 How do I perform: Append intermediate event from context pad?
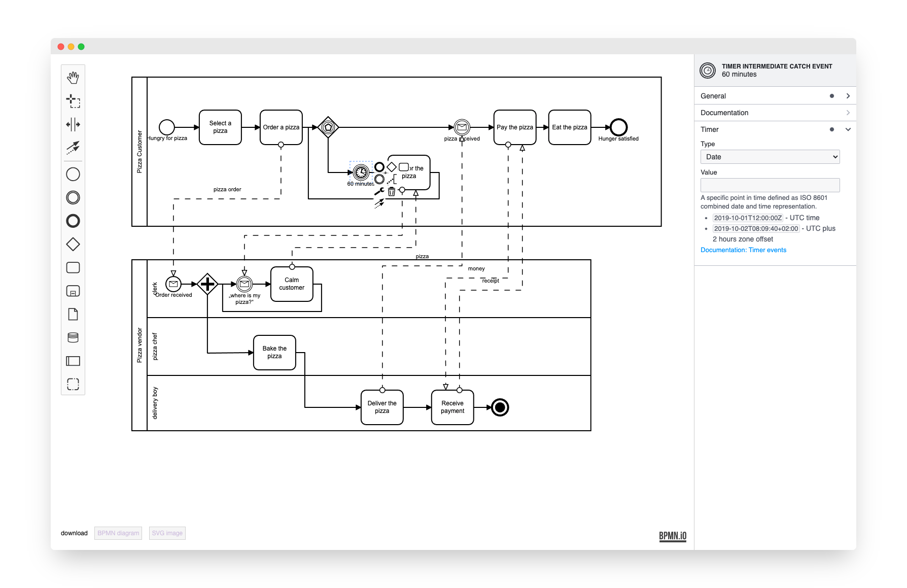point(379,179)
